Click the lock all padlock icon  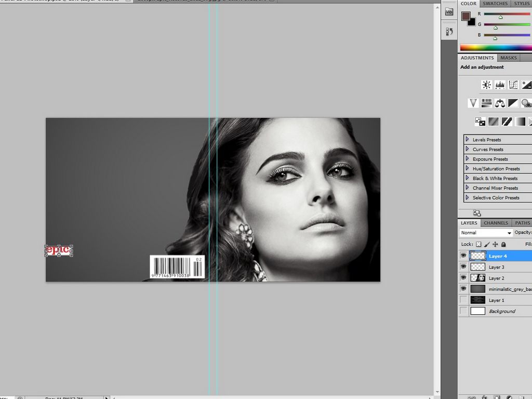503,244
